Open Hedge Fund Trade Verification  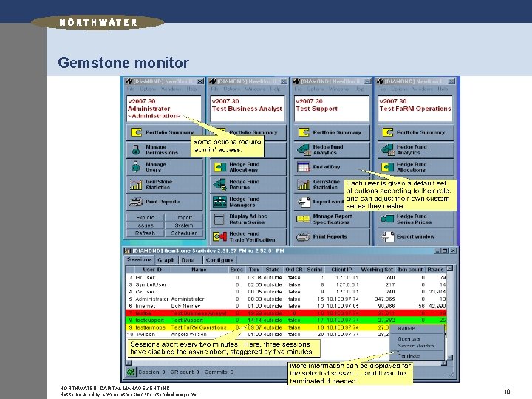(x=248, y=236)
